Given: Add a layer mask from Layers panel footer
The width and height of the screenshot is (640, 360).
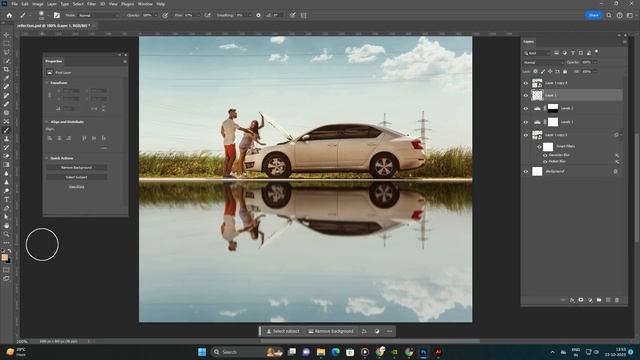Looking at the screenshot, I should (581, 300).
